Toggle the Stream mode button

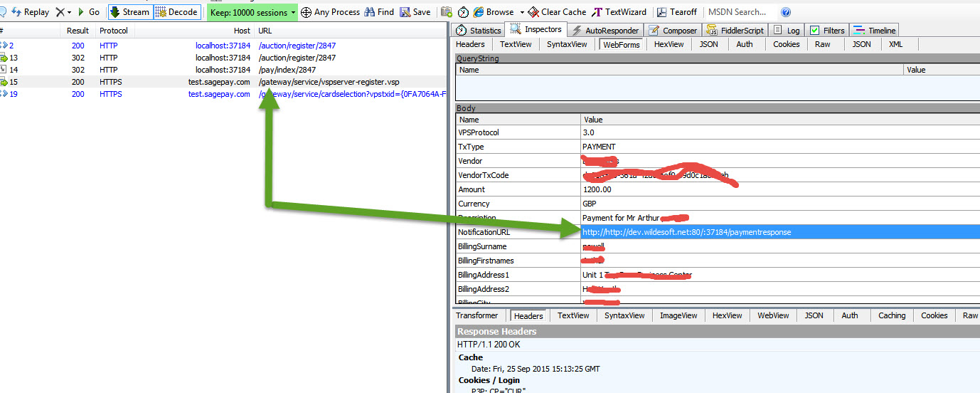coord(130,12)
